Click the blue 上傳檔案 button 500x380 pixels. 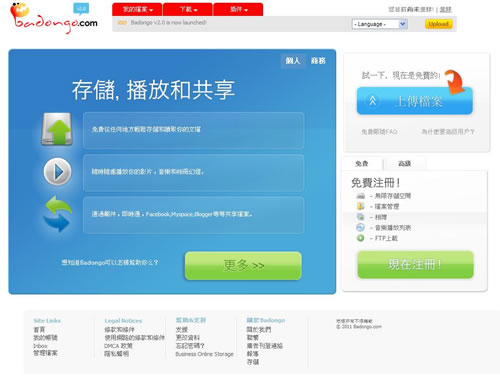tap(415, 101)
